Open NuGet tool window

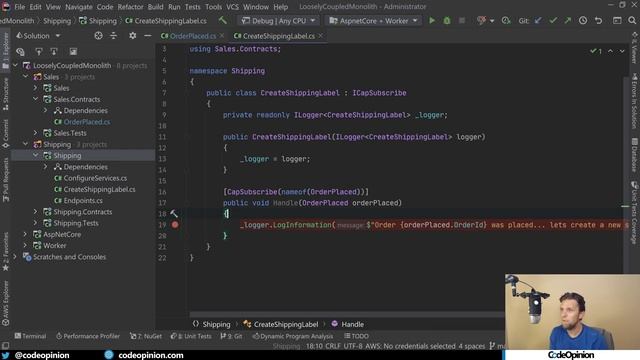[146, 336]
